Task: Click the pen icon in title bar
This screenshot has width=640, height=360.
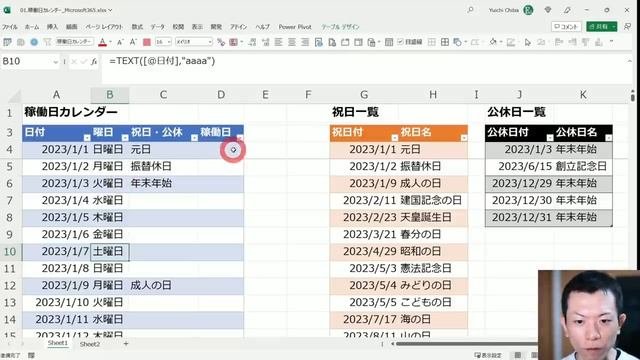Action: pyautogui.click(x=567, y=10)
